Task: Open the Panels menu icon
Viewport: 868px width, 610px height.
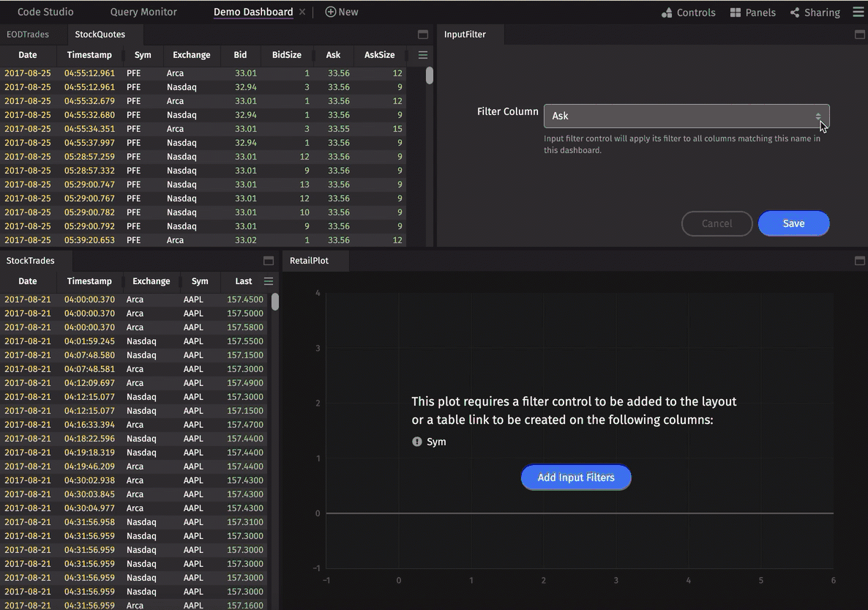Action: [x=736, y=12]
